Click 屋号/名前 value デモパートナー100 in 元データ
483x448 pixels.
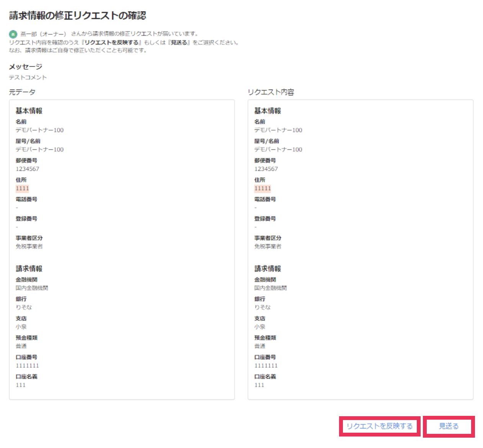tap(39, 150)
